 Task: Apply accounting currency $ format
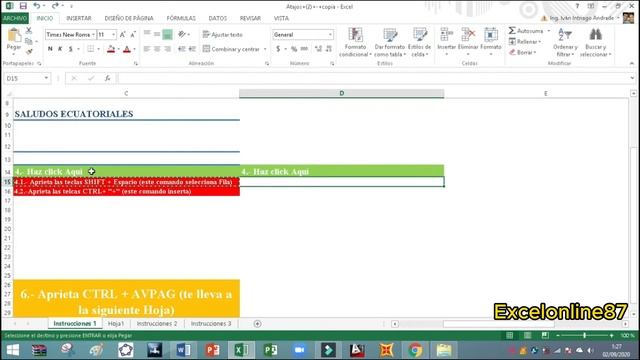tap(278, 49)
